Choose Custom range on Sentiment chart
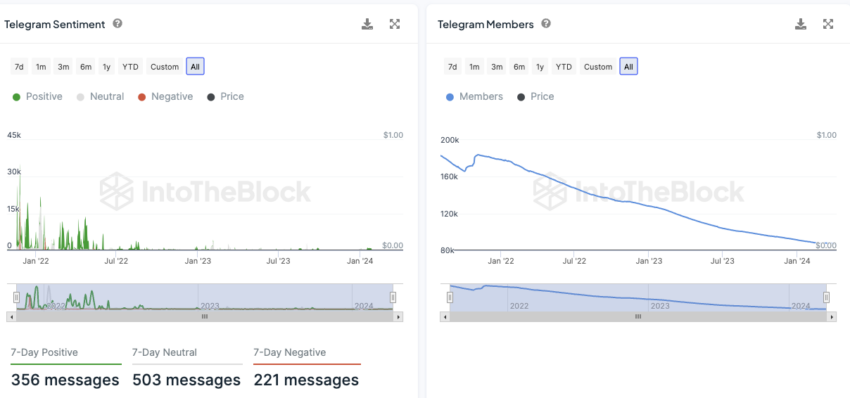850x398 pixels. point(164,67)
